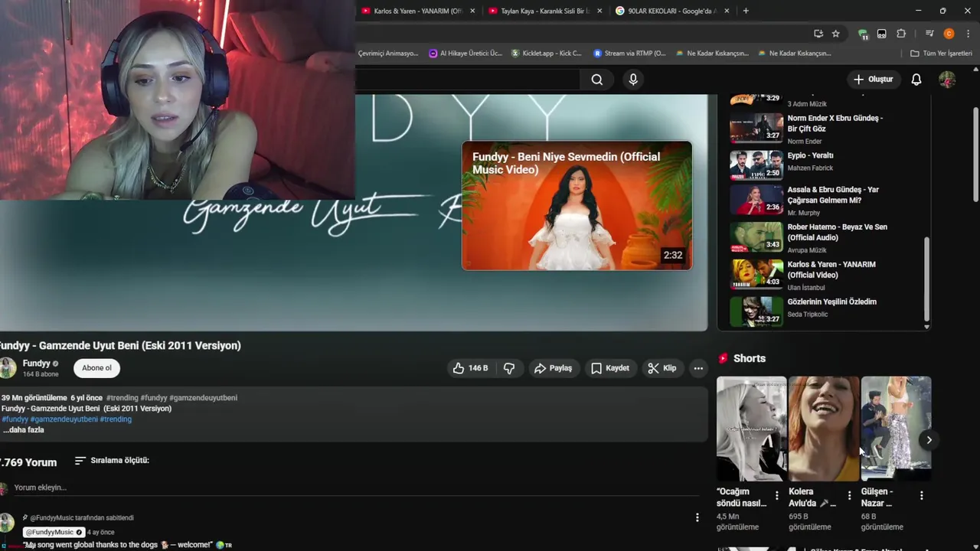Image resolution: width=980 pixels, height=551 pixels.
Task: Open Stream via RTMP bookmark
Action: (x=629, y=54)
